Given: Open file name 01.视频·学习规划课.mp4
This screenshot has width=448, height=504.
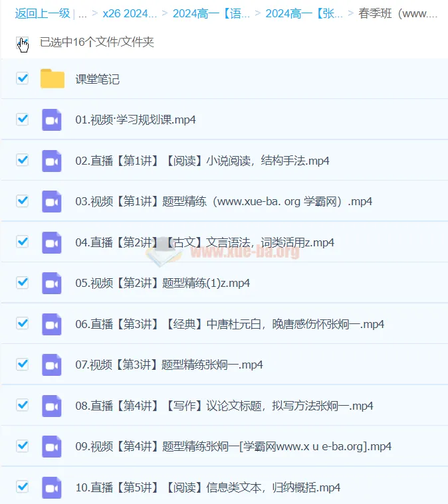Looking at the screenshot, I should 136,120.
